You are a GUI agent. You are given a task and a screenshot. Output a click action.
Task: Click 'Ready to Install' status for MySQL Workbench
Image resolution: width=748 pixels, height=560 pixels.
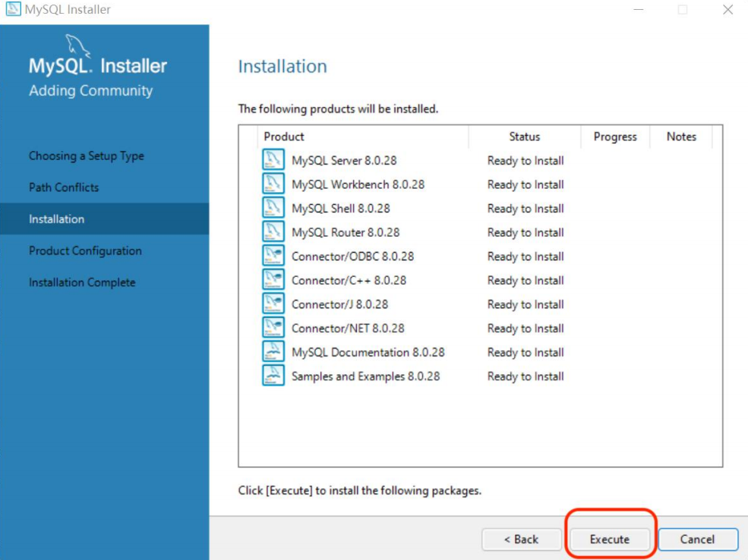525,184
